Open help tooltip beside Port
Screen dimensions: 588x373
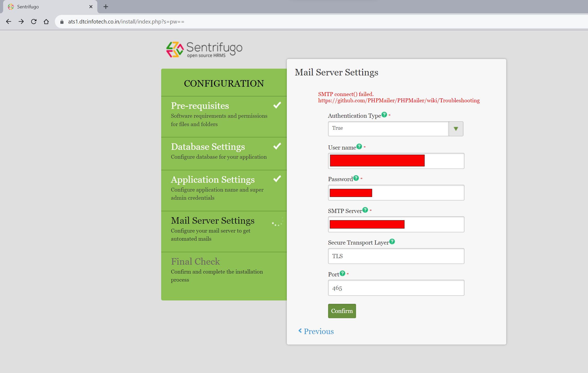point(342,273)
